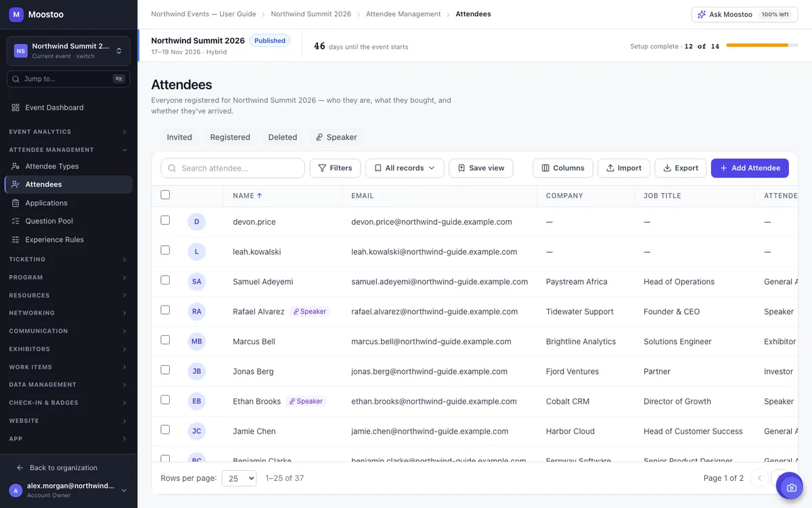
Task: Click the Event Dashboard grid icon
Action: point(16,108)
